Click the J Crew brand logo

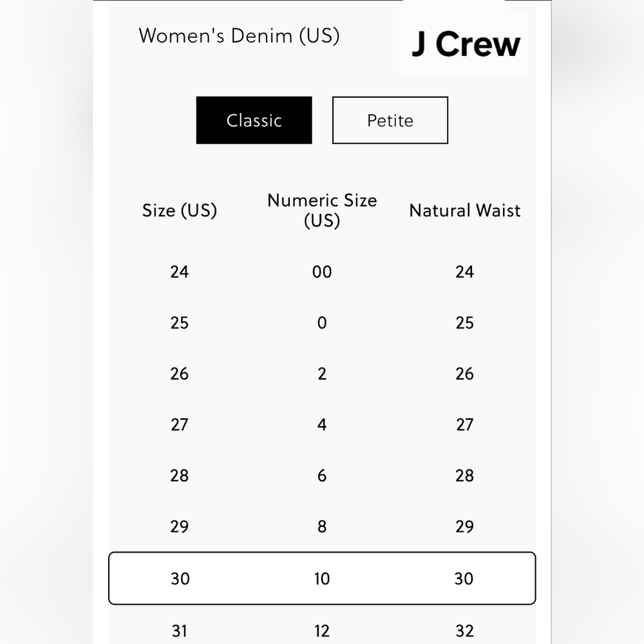tap(465, 44)
